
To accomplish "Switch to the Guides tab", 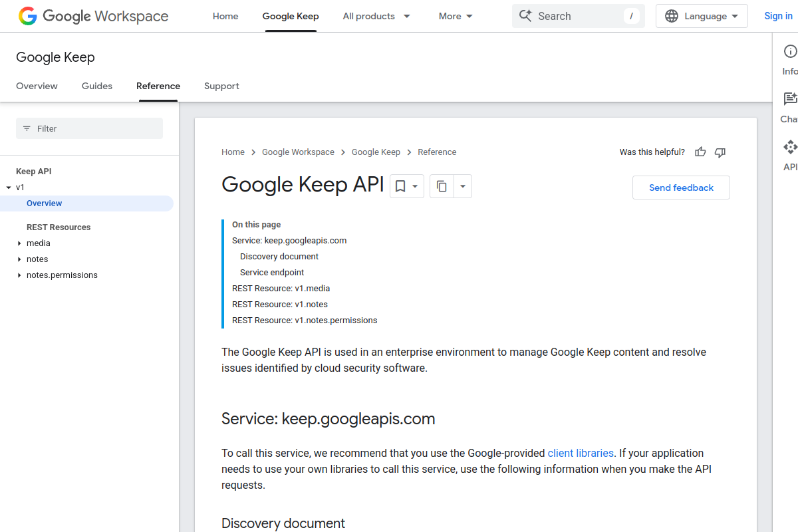I will pyautogui.click(x=97, y=86).
